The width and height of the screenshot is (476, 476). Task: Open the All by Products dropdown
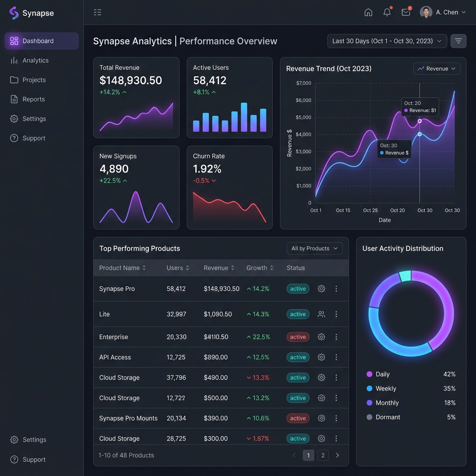[315, 248]
